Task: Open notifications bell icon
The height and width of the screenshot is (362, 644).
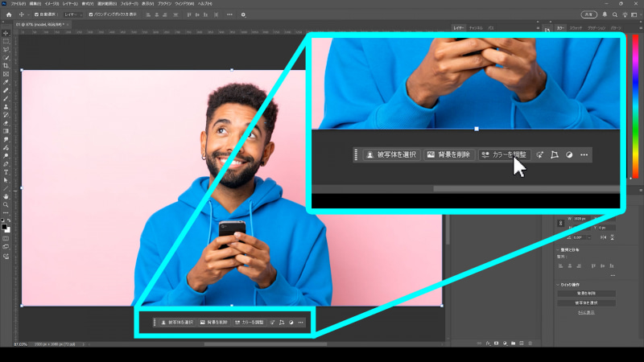Action: [605, 14]
